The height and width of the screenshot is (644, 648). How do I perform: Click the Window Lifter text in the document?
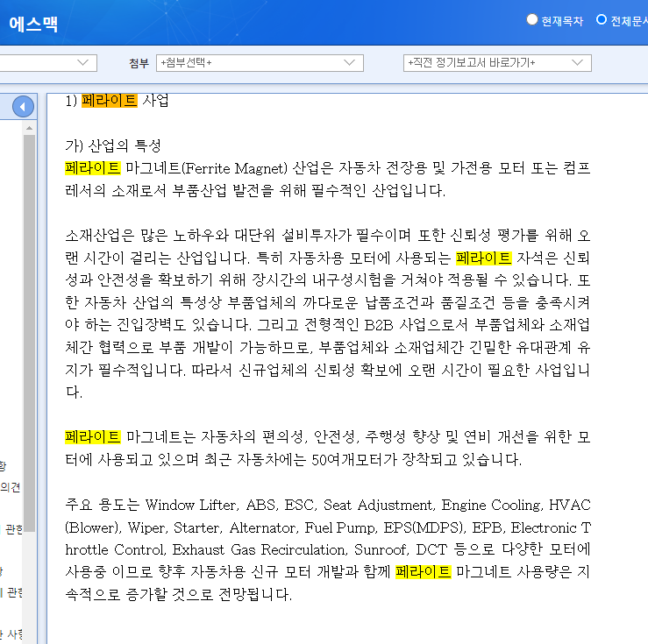(x=192, y=506)
